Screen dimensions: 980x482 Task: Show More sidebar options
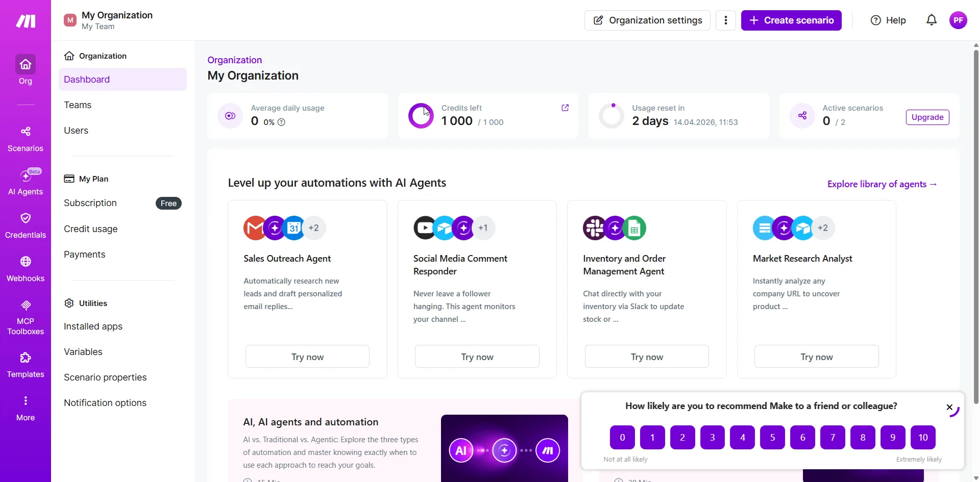click(26, 409)
